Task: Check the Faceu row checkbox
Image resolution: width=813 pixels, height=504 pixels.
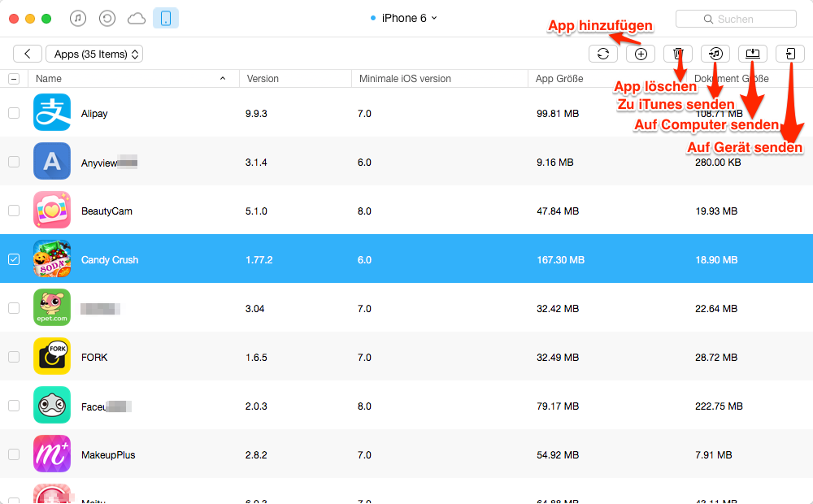Action: 14,406
